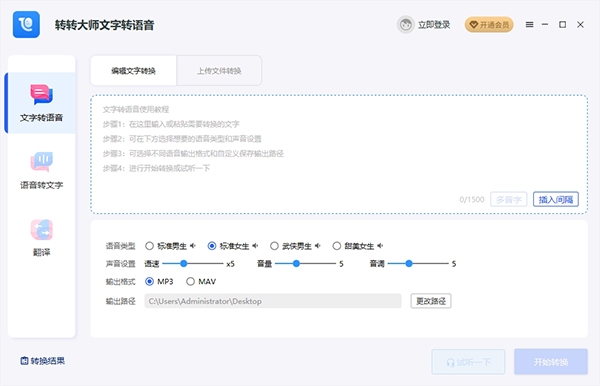Open 语音转文字 in the sidebar
The width and height of the screenshot is (600, 386).
coord(41,171)
